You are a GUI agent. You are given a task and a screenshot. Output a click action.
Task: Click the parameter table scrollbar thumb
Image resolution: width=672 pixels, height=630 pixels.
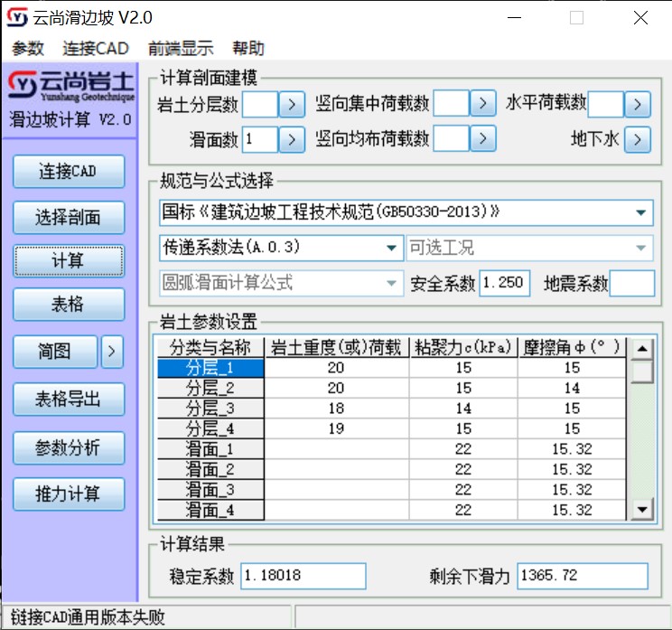pos(642,371)
